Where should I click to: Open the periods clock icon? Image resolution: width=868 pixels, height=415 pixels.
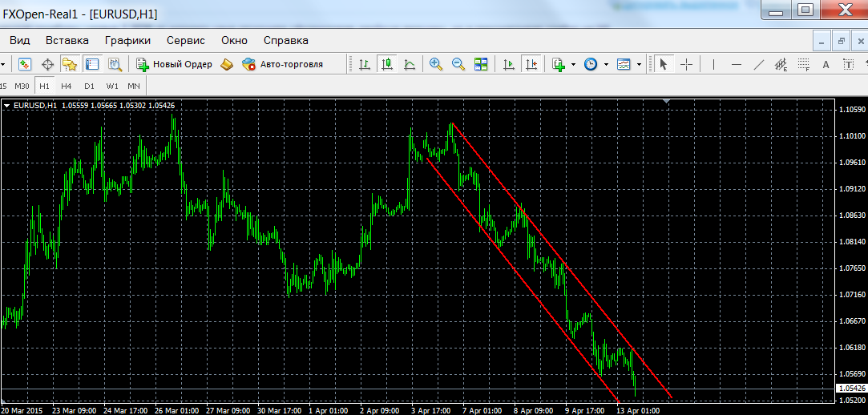coord(591,64)
